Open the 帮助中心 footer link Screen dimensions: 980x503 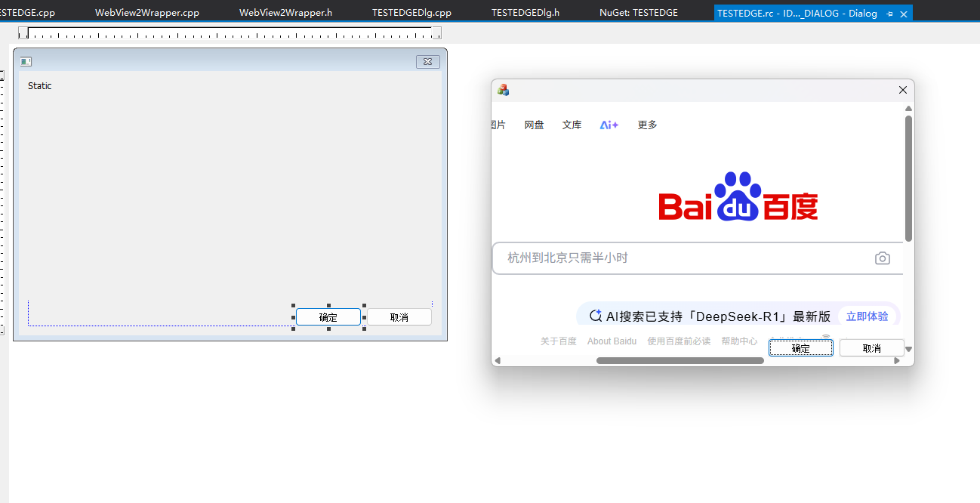coord(739,341)
